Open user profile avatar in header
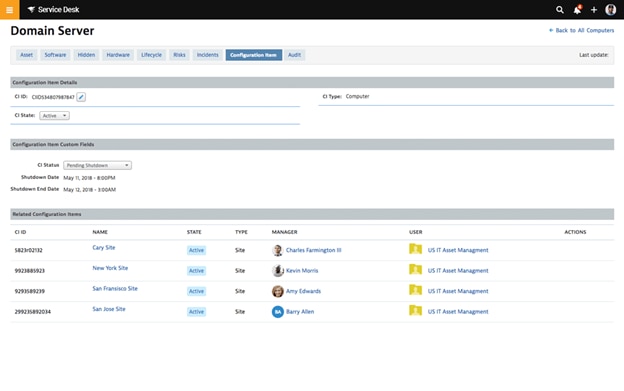Image resolution: width=624 pixels, height=391 pixels. pyautogui.click(x=610, y=10)
